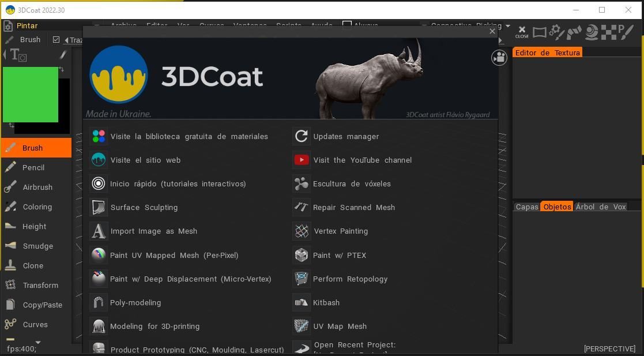Click the Pintar room label

coord(27,25)
